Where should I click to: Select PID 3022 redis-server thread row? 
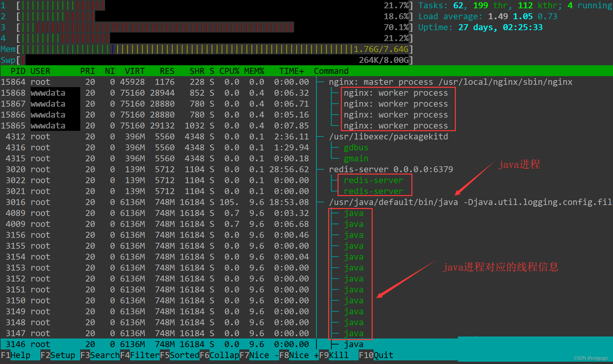click(306, 180)
